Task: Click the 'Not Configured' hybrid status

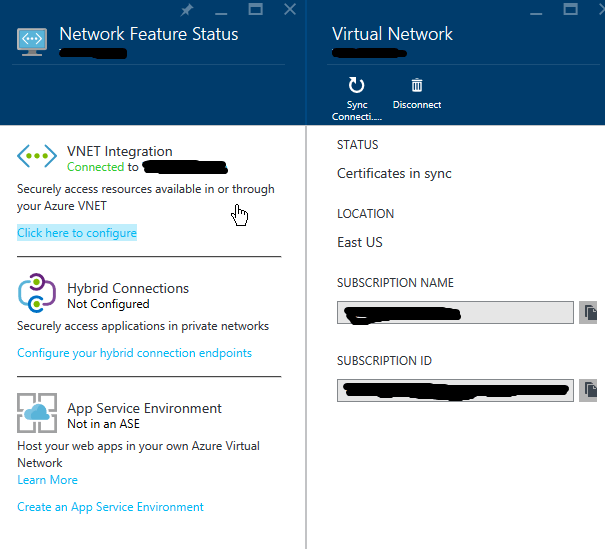Action: pos(108,304)
